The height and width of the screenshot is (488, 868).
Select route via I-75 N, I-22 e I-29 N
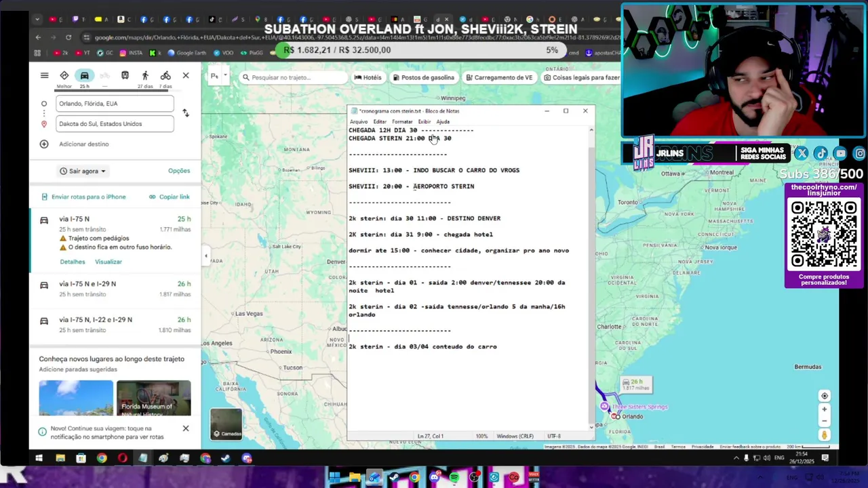(x=115, y=325)
